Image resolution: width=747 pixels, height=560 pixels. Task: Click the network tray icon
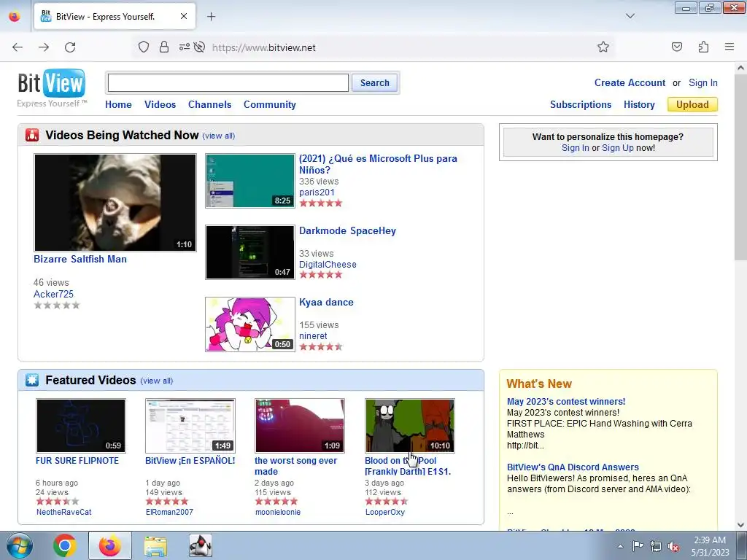point(656,546)
